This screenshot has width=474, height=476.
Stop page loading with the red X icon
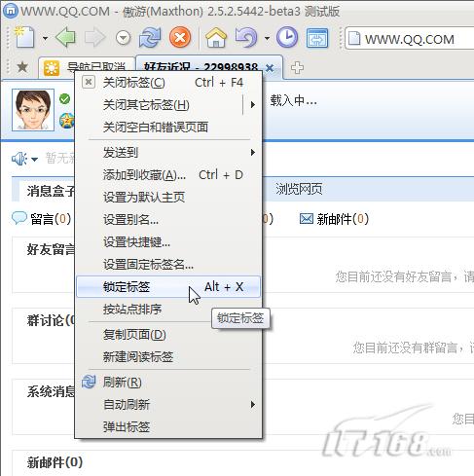click(180, 37)
